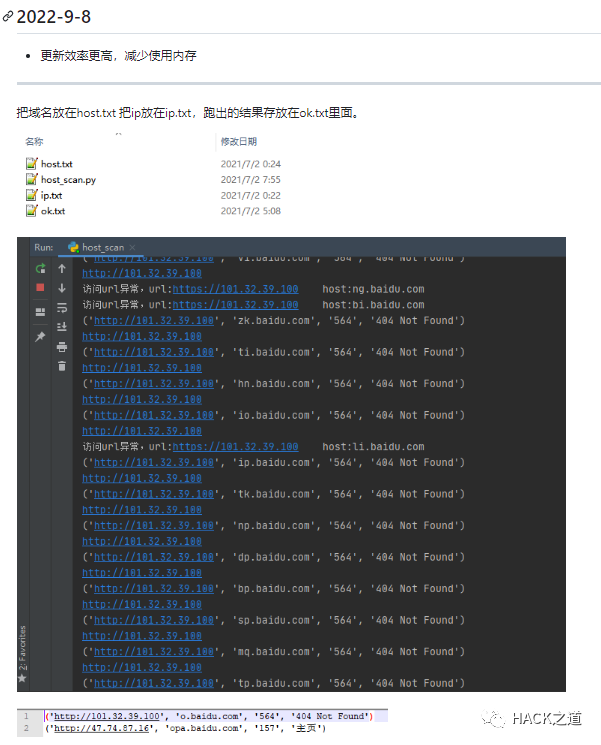Click line number 2 in ok.txt gutter
The height and width of the screenshot is (745, 601).
click(x=26, y=728)
